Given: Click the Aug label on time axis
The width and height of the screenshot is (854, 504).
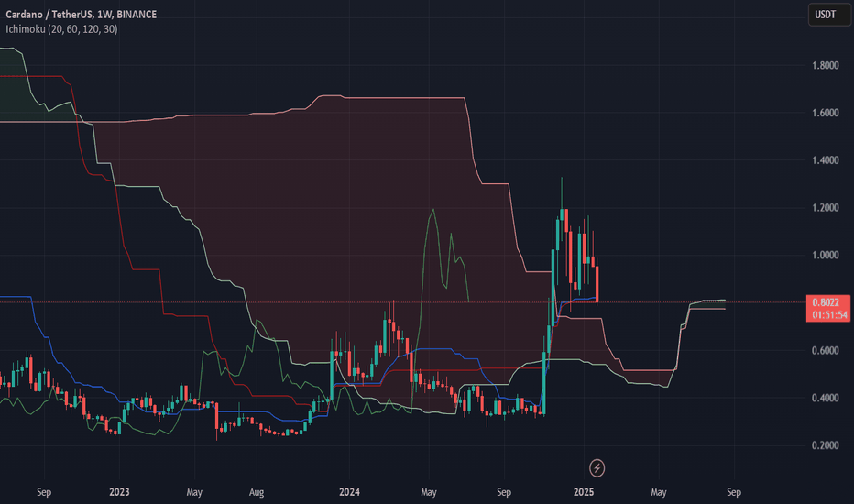Looking at the screenshot, I should [x=257, y=492].
